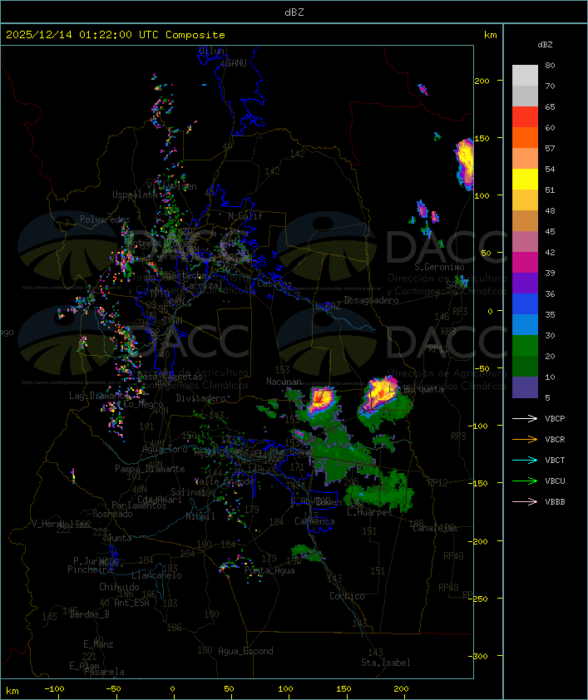The image size is (588, 700).
Task: Click the Divisadero place label
Action: click(x=200, y=397)
